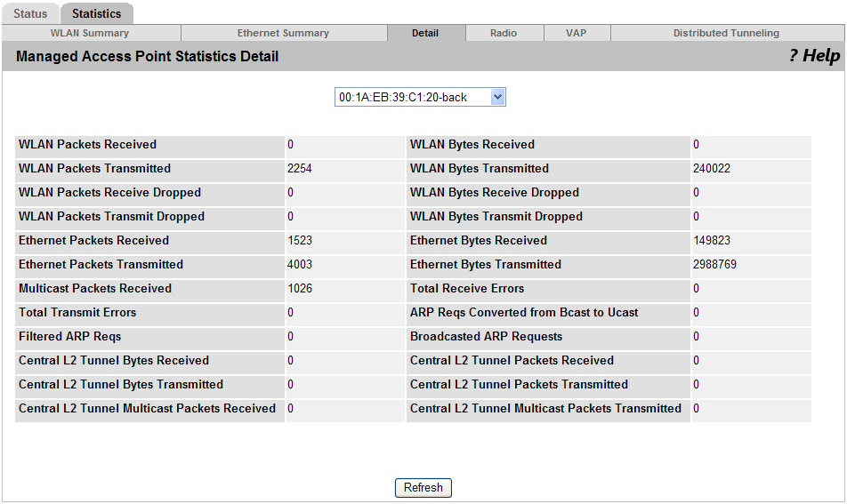Screen dimensions: 847x504
Task: Open the Distributed Tunneling tab
Action: [x=727, y=33]
